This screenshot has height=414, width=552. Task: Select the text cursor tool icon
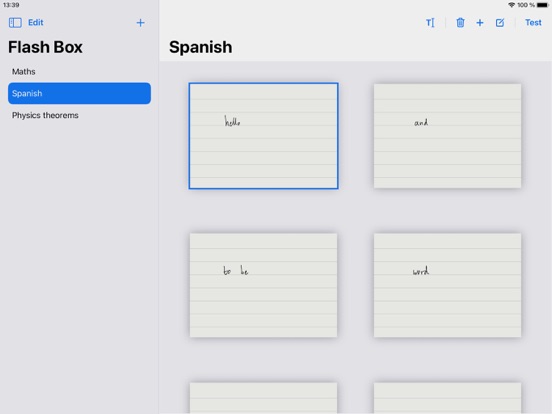[430, 23]
